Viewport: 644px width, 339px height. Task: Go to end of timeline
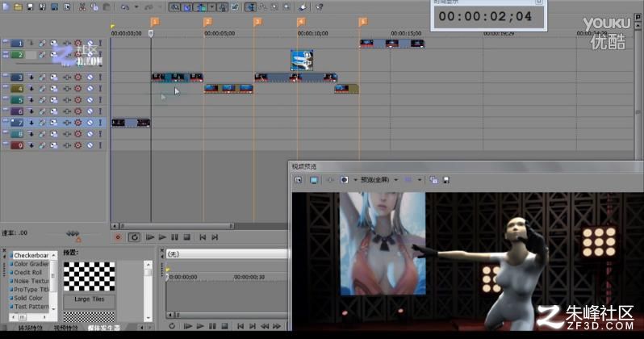tap(215, 237)
